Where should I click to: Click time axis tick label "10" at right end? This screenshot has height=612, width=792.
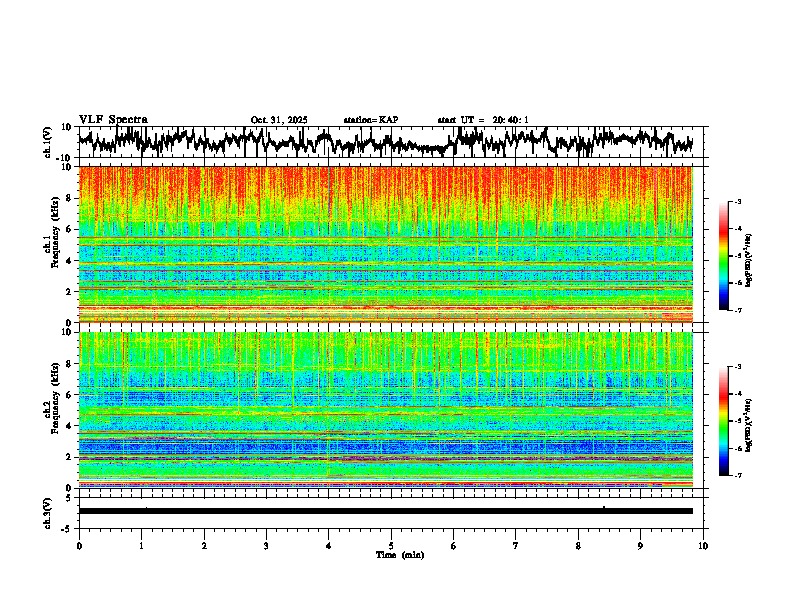pos(703,546)
